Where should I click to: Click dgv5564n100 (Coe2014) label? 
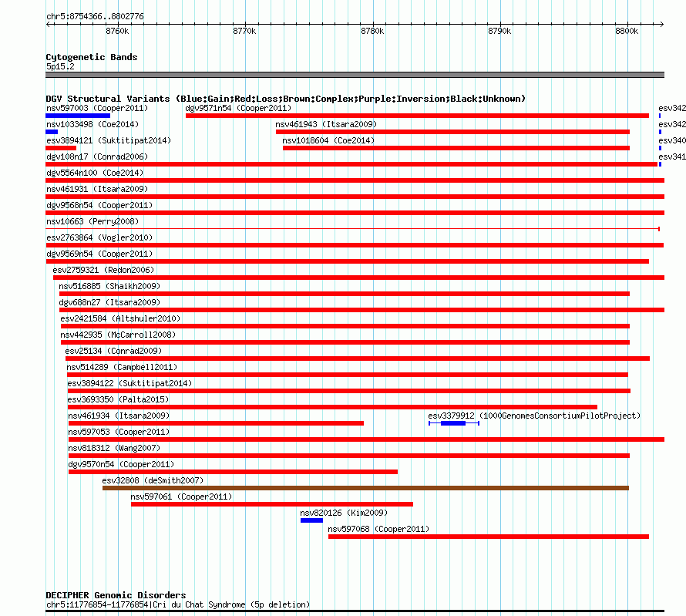pyautogui.click(x=95, y=173)
